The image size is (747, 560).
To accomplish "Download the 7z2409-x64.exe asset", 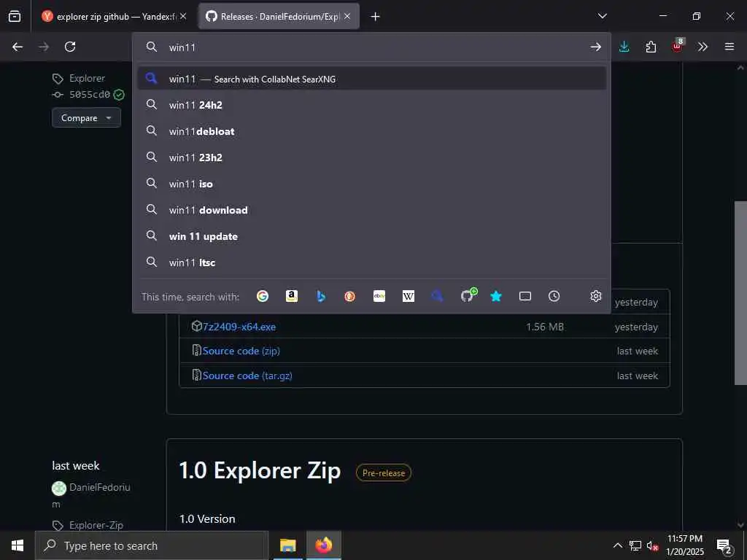I will click(239, 327).
